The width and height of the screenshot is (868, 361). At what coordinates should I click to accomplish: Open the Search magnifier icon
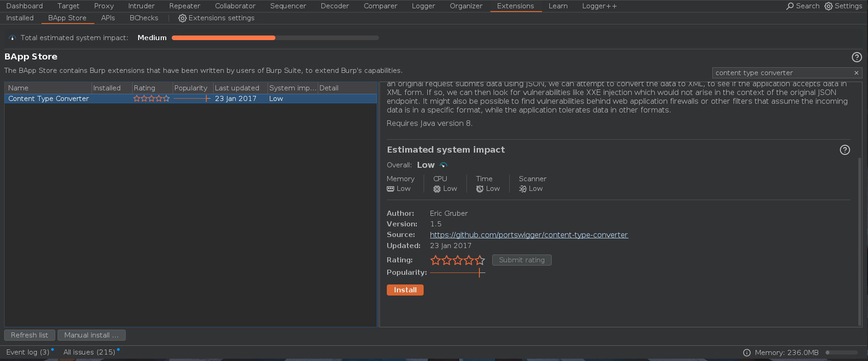click(x=790, y=6)
